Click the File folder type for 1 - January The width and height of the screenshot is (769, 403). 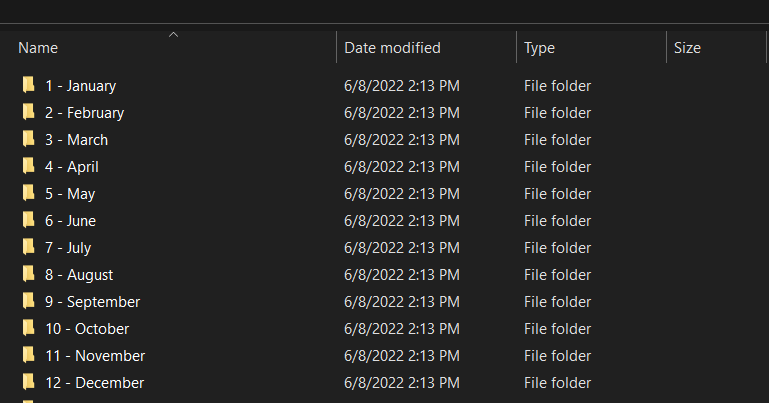pyautogui.click(x=557, y=86)
